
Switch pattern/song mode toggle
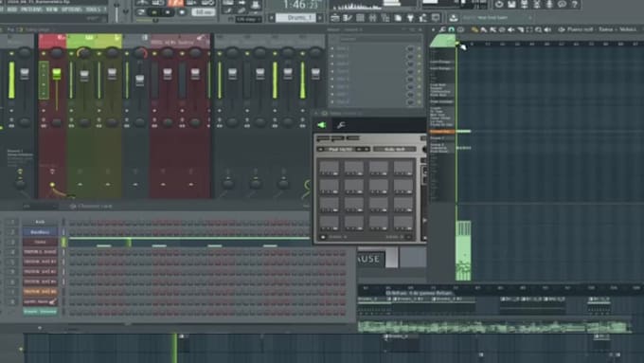coord(140,12)
